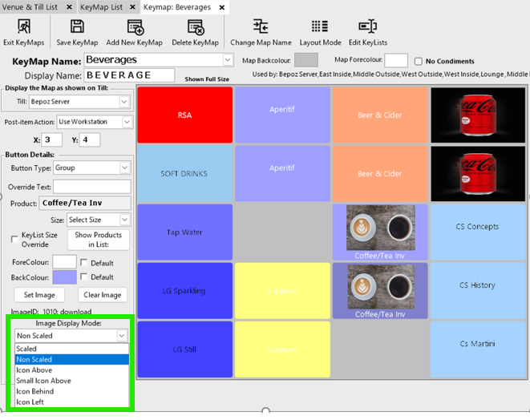530x420 pixels.
Task: Expand the KeyMap Name dropdown
Action: coord(228,60)
